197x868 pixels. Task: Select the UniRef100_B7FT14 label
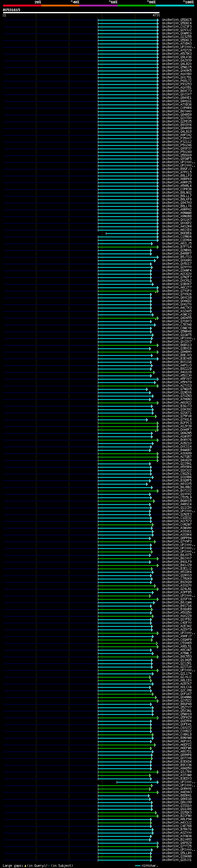click(x=177, y=247)
